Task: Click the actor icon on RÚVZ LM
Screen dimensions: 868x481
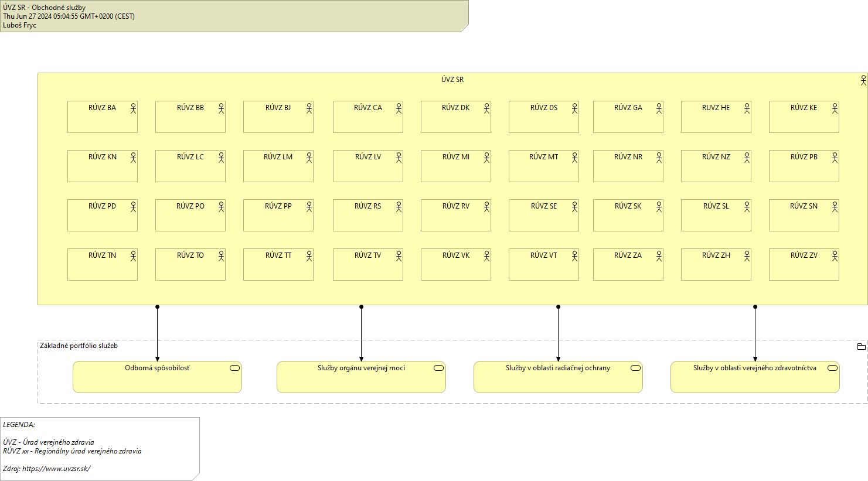Action: pyautogui.click(x=309, y=158)
